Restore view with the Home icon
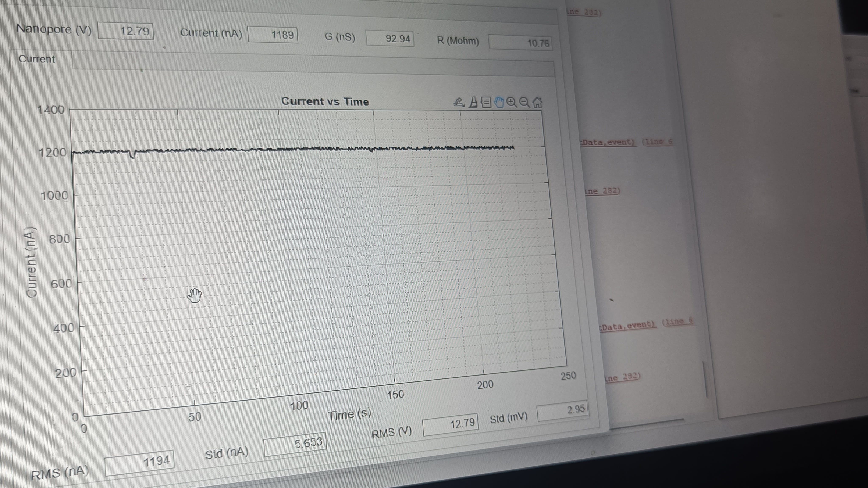 537,102
